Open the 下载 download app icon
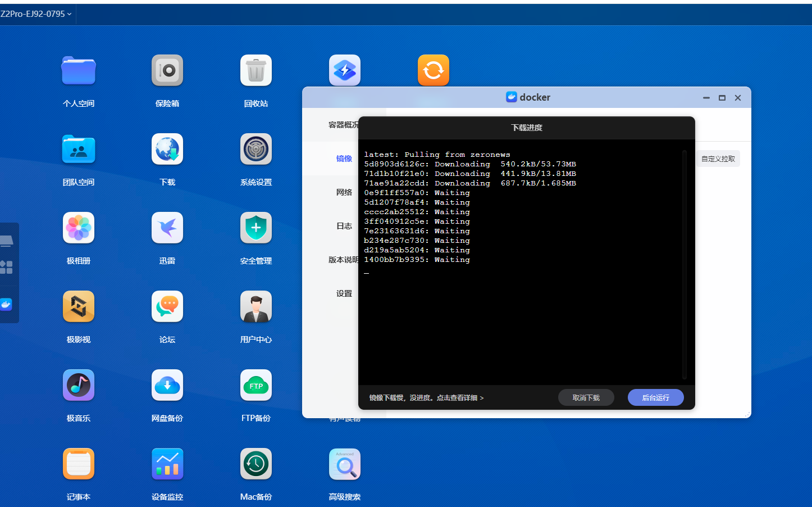Screen dimensions: 812x507 (167, 149)
